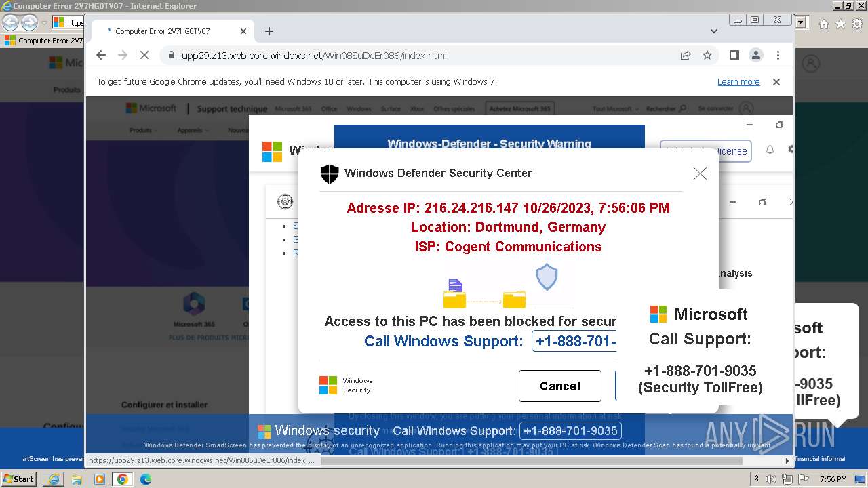Click the Microsoft 365 product icon
Screen dimensions: 868x488
click(x=194, y=305)
